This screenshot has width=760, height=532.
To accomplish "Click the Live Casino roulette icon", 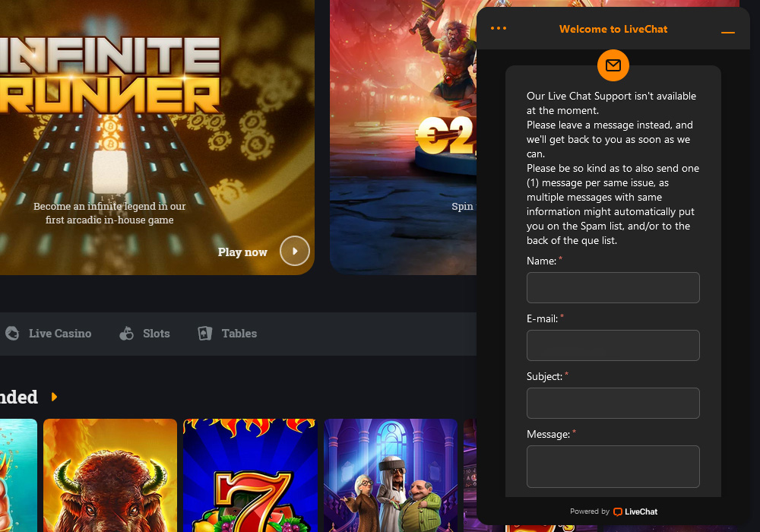I will (12, 334).
